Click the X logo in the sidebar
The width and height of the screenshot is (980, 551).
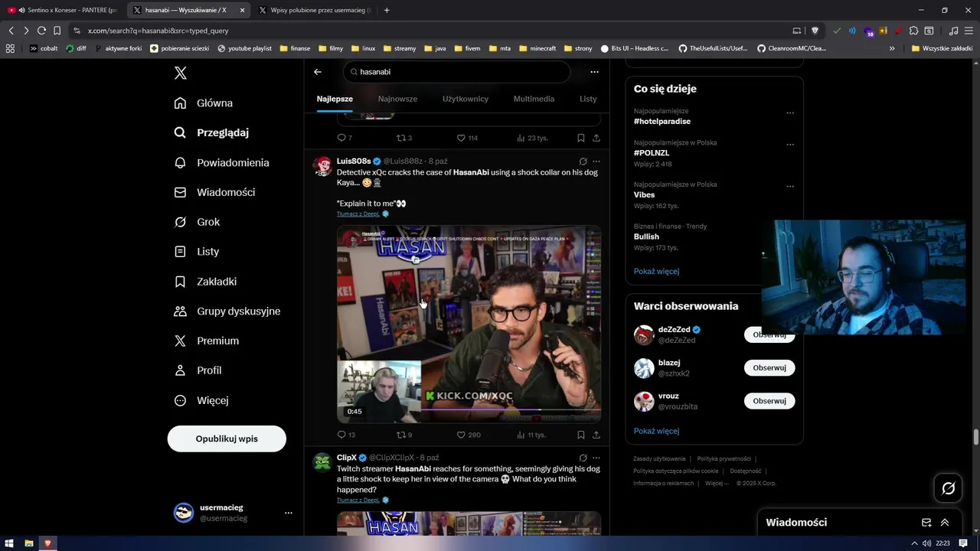coord(180,73)
